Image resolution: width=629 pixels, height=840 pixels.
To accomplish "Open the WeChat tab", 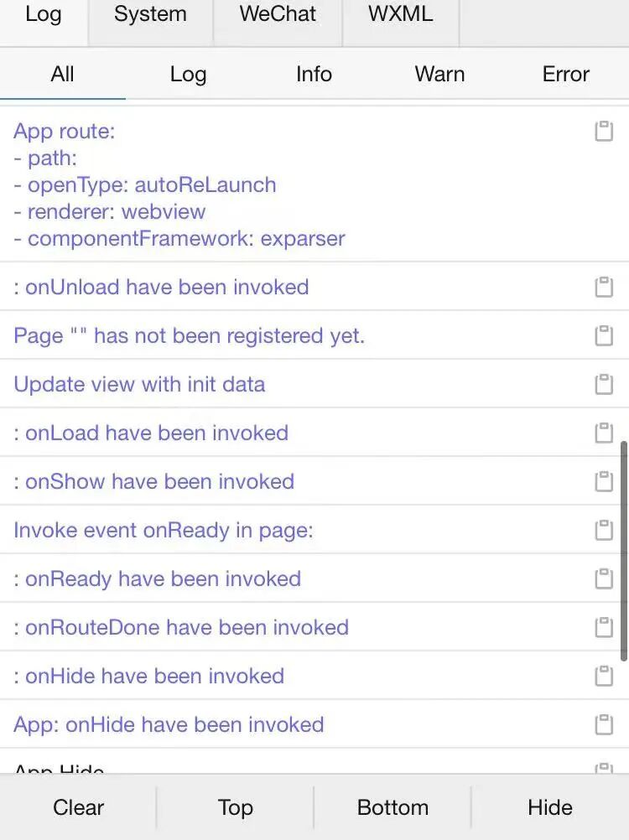I will 278,15.
